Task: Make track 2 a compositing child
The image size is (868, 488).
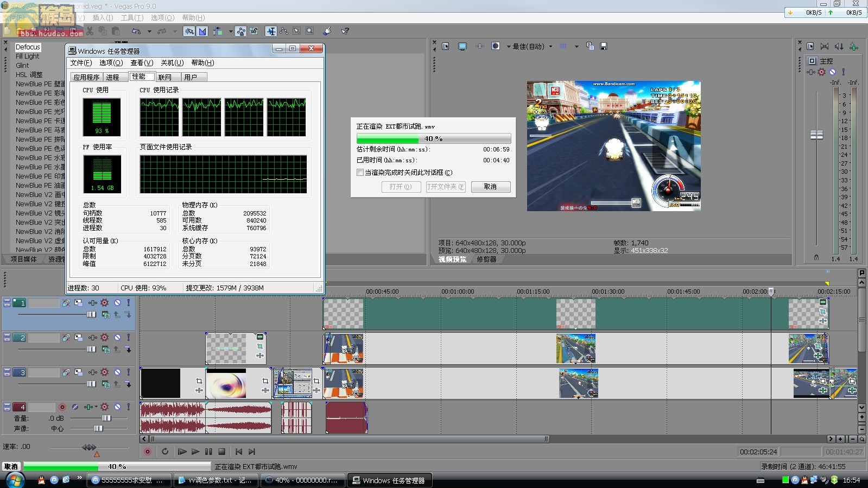Action: tap(128, 350)
